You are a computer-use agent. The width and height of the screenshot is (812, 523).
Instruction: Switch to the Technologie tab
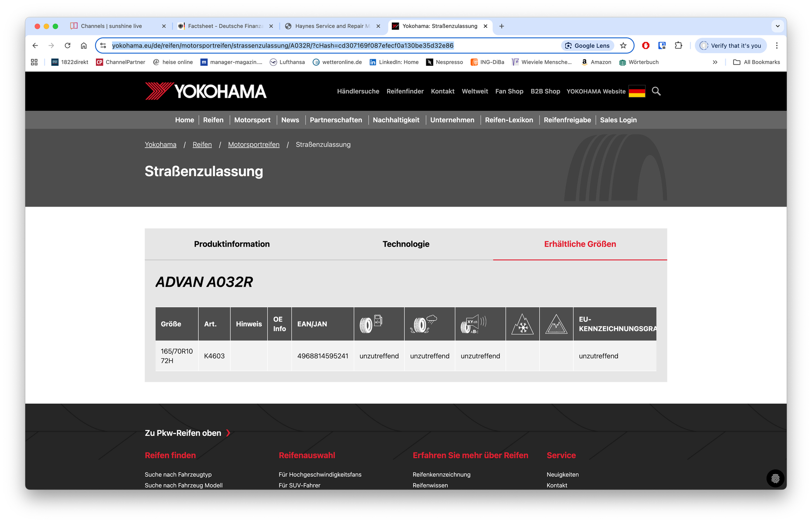click(406, 244)
